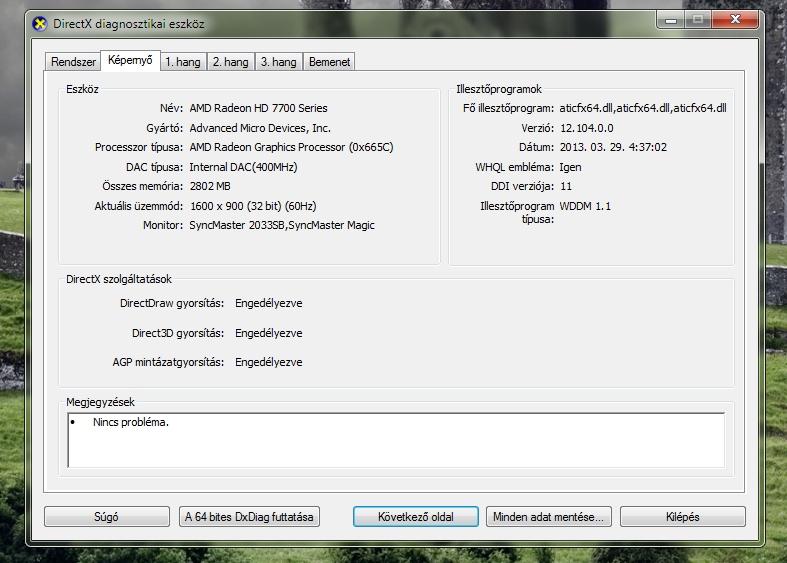This screenshot has height=563, width=787.
Task: Click the 'Internal DAC(400MHz)' value
Action: click(x=243, y=167)
